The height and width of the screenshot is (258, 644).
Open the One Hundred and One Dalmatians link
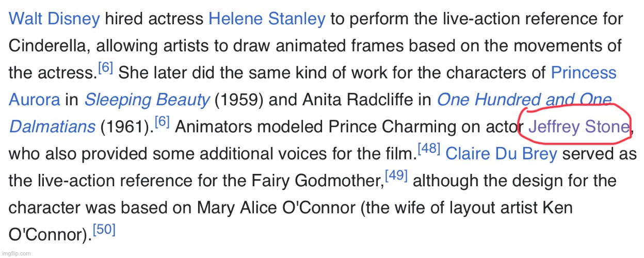524,100
